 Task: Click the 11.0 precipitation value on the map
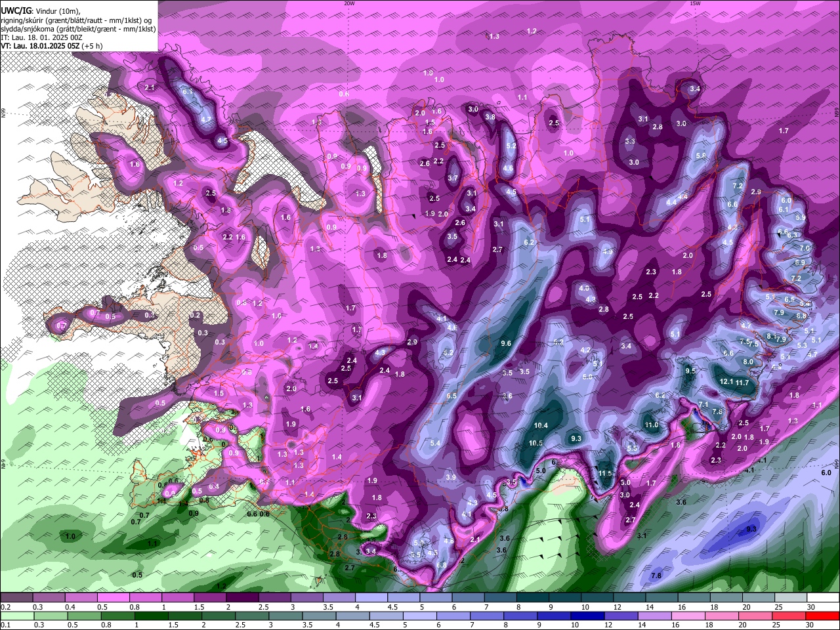651,425
